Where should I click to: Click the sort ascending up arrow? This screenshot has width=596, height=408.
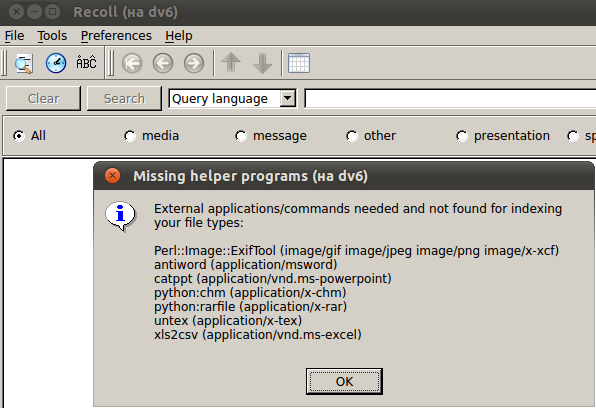tap(231, 63)
